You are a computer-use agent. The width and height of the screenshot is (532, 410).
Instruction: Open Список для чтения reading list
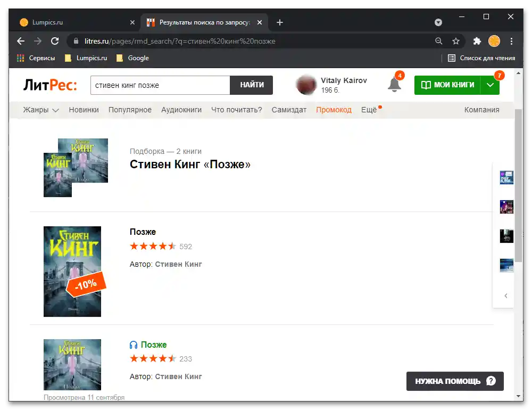(x=481, y=58)
